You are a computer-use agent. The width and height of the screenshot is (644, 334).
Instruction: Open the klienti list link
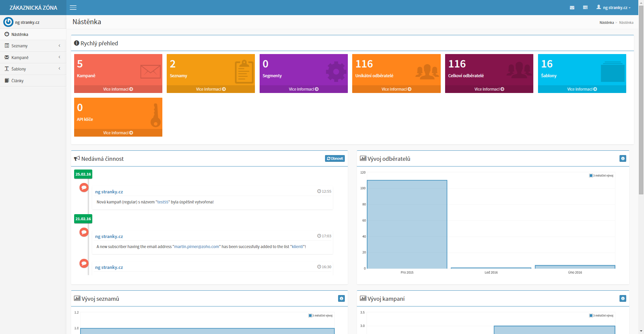(298, 247)
